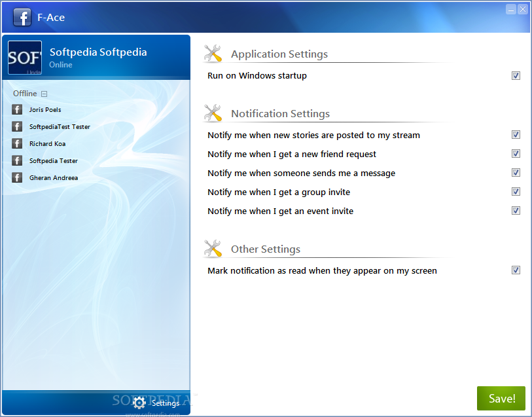This screenshot has height=417, width=532.
Task: Toggle event invite notification checkbox
Action: [x=516, y=211]
